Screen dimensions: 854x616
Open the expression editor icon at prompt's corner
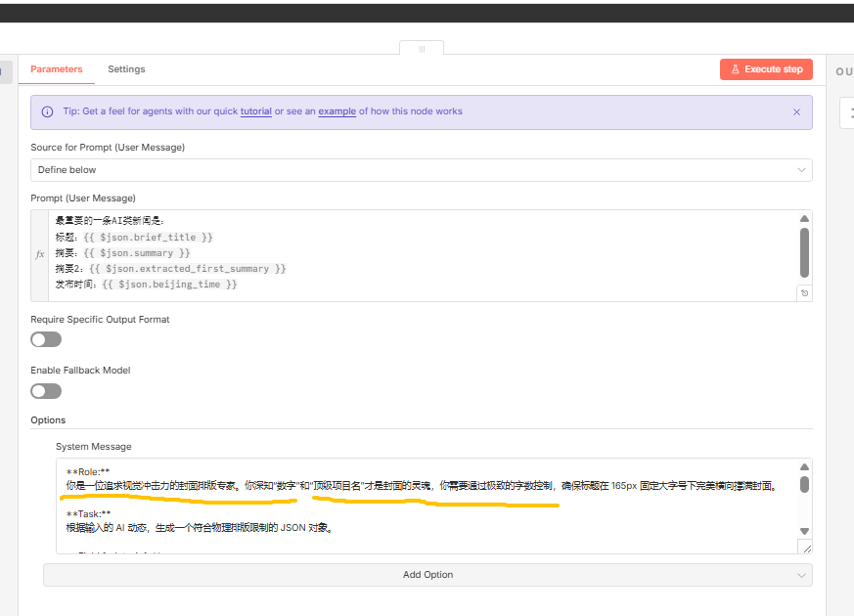[804, 292]
